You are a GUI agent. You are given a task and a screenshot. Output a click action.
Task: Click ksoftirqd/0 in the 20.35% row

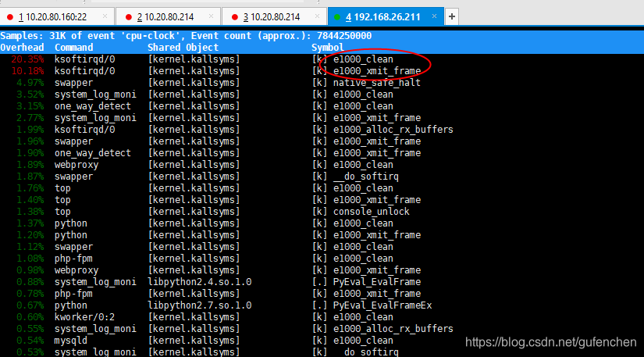pyautogui.click(x=84, y=59)
